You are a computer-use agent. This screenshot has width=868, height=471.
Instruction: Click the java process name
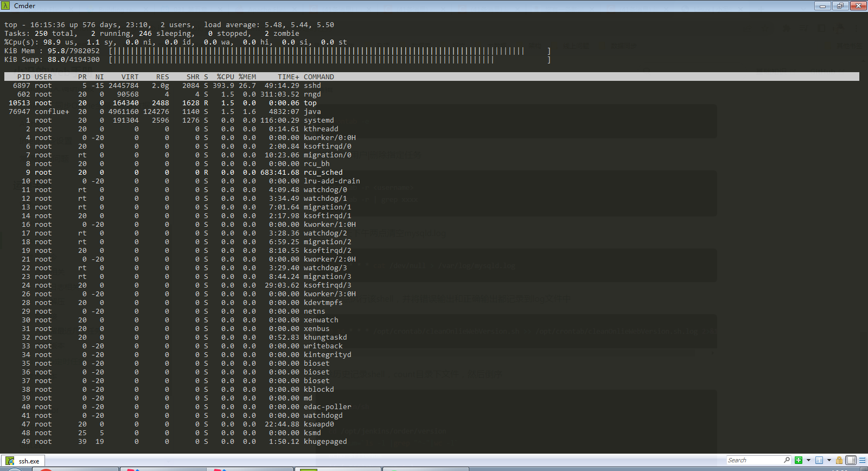[312, 112]
